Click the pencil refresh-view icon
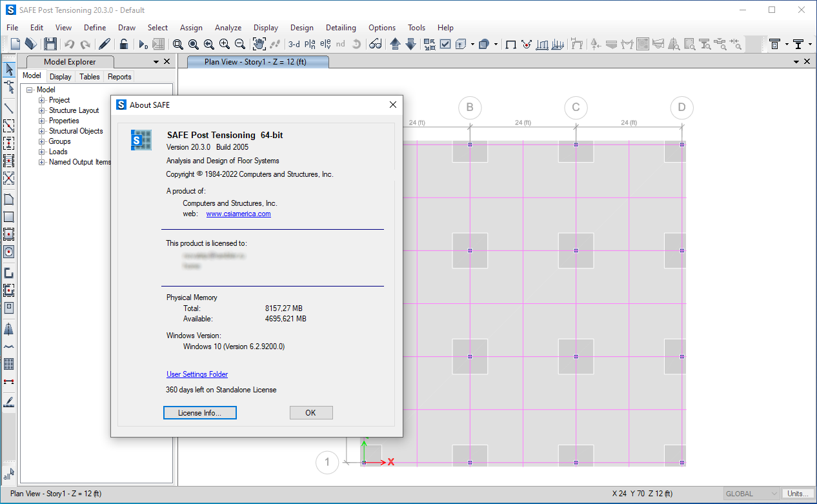The image size is (817, 504). pyautogui.click(x=104, y=44)
